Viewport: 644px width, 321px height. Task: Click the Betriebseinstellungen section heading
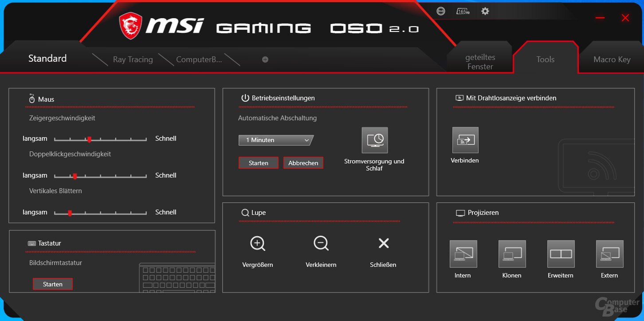278,98
